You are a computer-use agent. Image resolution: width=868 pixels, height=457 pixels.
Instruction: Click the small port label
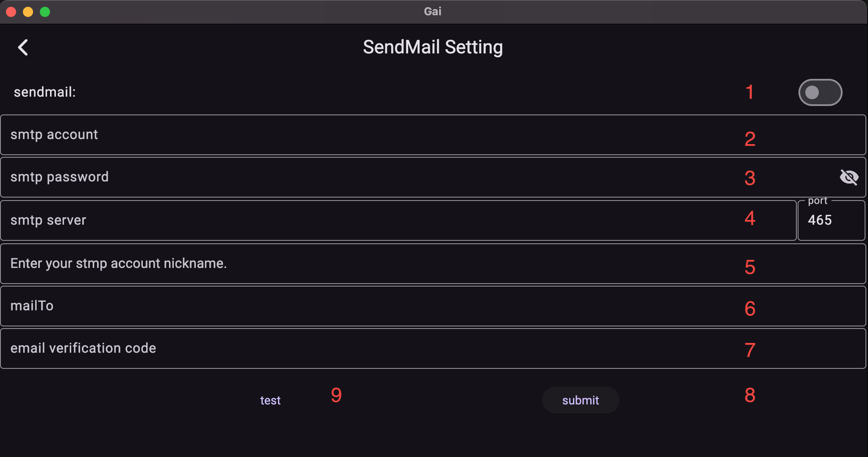(817, 201)
